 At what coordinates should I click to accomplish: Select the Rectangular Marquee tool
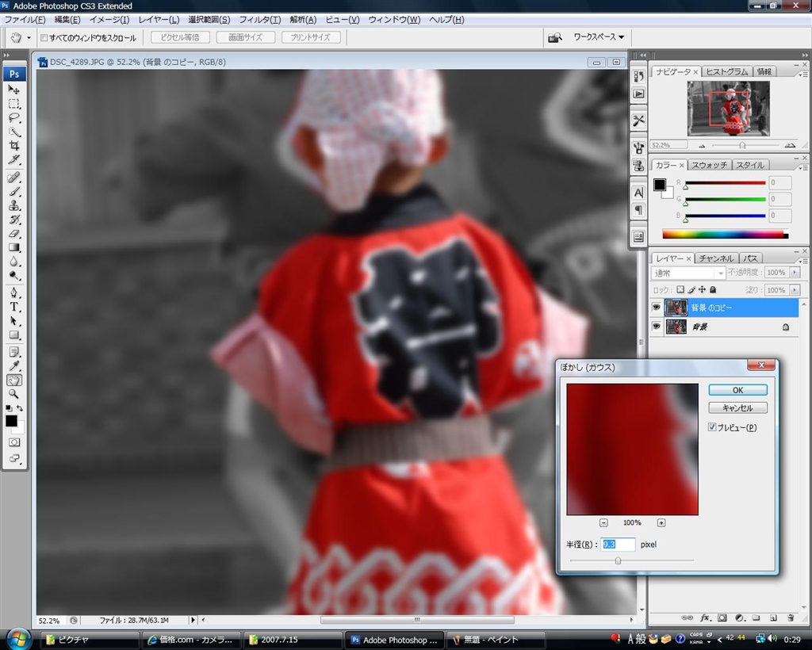(x=14, y=104)
